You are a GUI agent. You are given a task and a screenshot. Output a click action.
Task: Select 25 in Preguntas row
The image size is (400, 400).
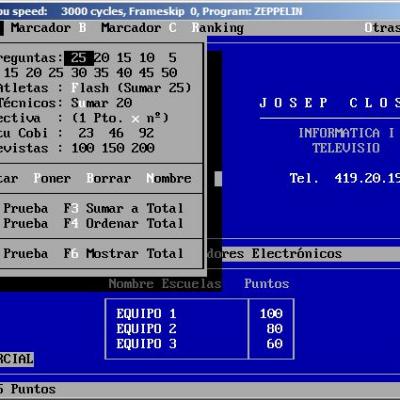(x=79, y=58)
